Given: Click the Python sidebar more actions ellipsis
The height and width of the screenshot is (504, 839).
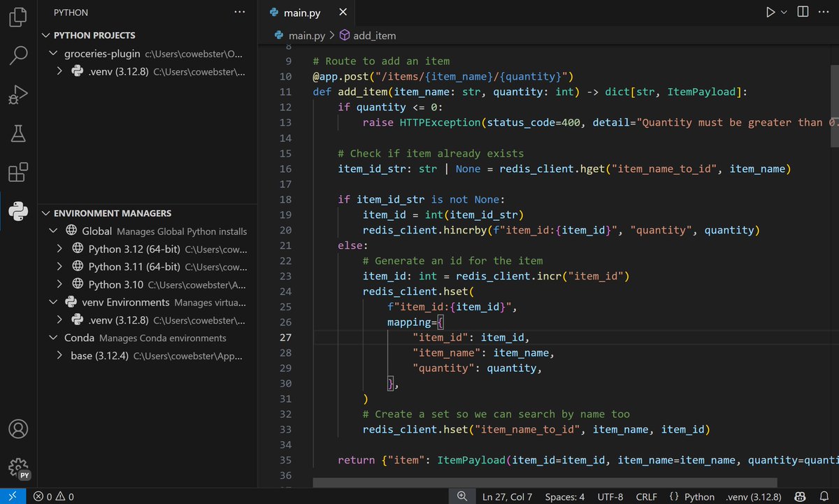Looking at the screenshot, I should point(240,13).
